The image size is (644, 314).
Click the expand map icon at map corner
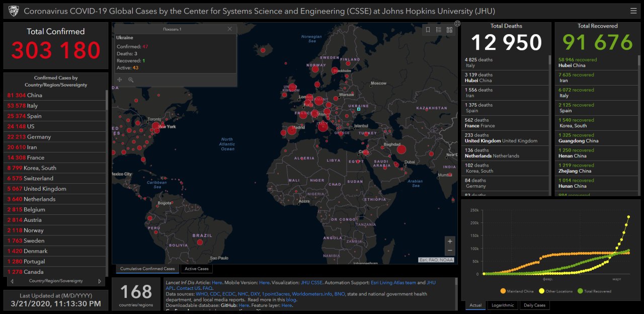[457, 23]
